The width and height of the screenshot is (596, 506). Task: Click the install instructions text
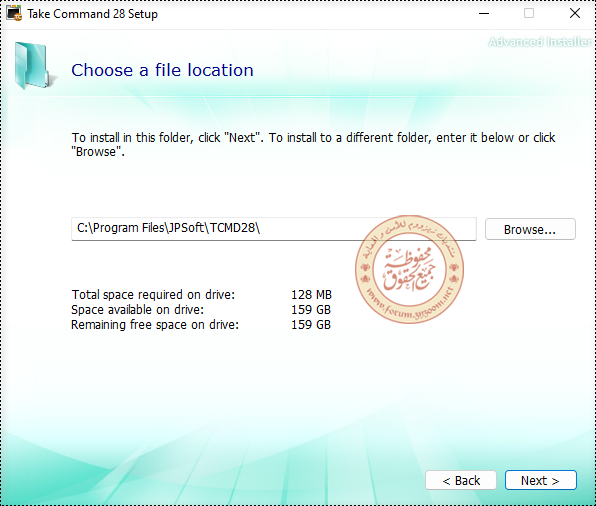pyautogui.click(x=313, y=144)
